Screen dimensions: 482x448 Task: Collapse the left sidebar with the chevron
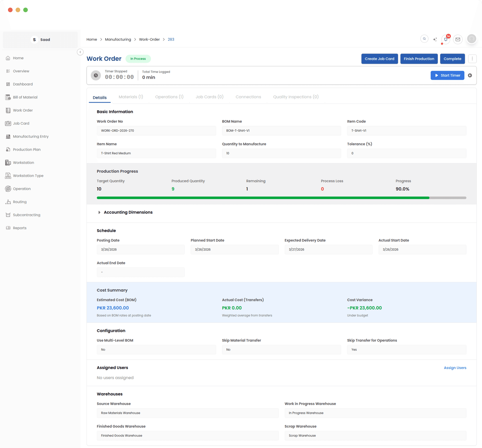coord(80,52)
